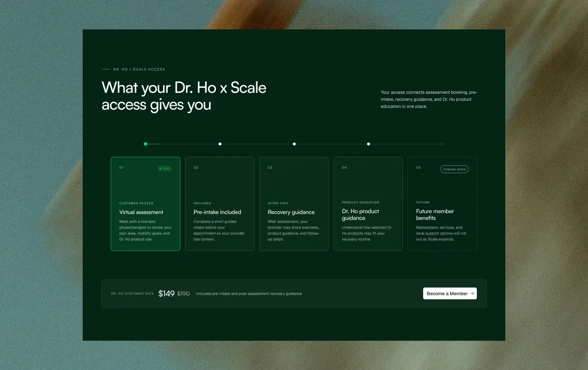Viewport: 588px width, 370px height.
Task: Click the "What your Dr. Ho x Scale" heading
Action: [184, 96]
